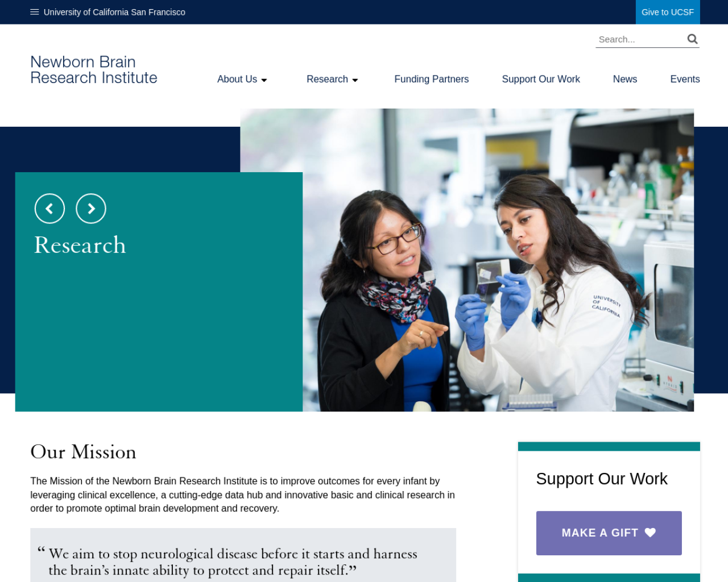Click the Make a Gift button
This screenshot has height=582, width=728.
click(x=609, y=533)
